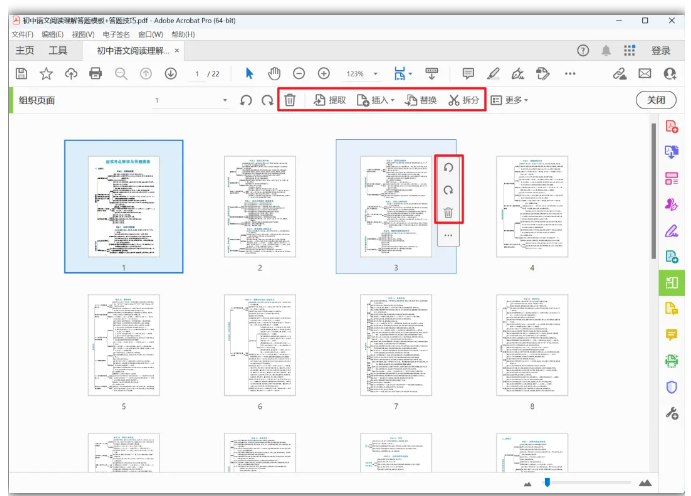Screen dimensions: 691x496
Task: Click 拆分 to split the document
Action: tap(464, 100)
